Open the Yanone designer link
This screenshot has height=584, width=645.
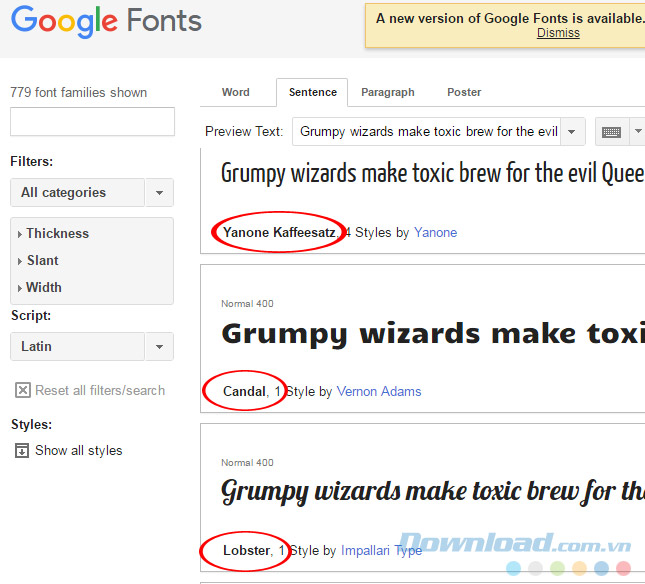(435, 232)
